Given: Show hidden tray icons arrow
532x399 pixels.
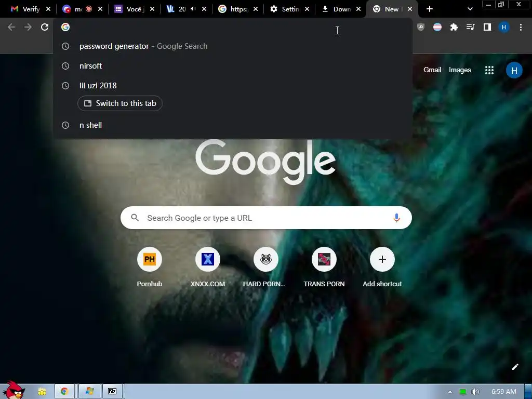Looking at the screenshot, I should (450, 392).
